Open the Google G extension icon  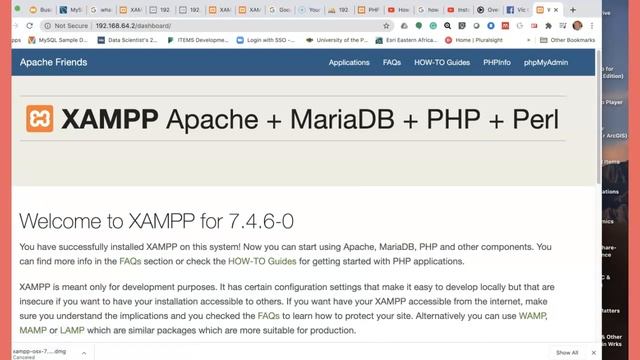tap(520, 26)
